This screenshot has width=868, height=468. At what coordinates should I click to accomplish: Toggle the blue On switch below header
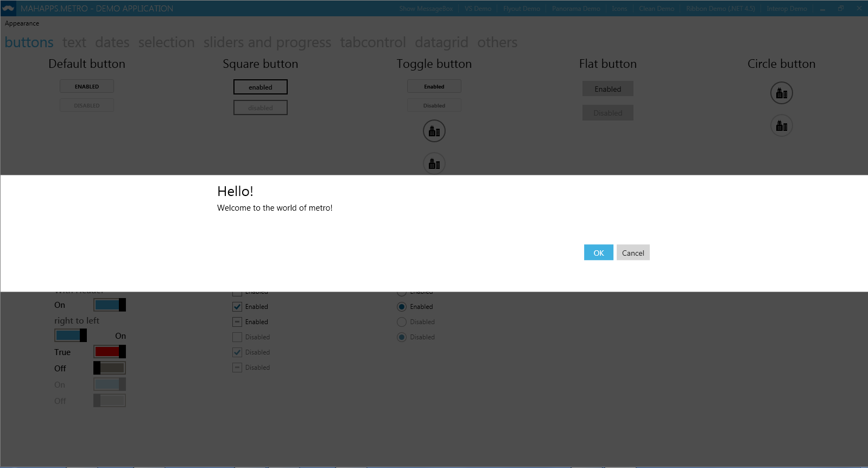coord(110,305)
